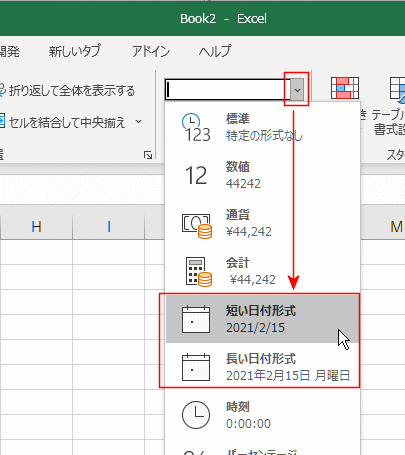
Task: Open the ヘルプ ribbon tab
Action: (215, 51)
